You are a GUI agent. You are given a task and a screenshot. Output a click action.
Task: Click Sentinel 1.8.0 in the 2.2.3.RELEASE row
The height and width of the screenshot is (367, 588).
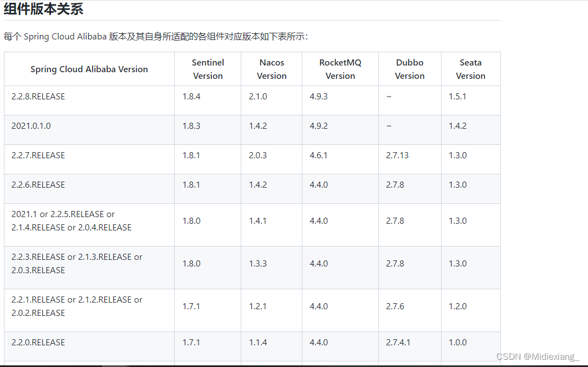pos(191,263)
